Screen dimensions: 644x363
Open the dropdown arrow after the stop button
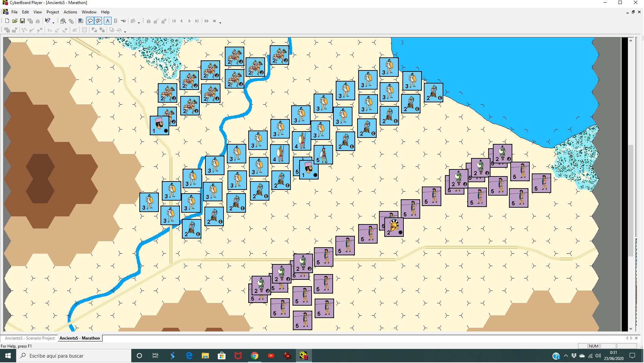[220, 22]
